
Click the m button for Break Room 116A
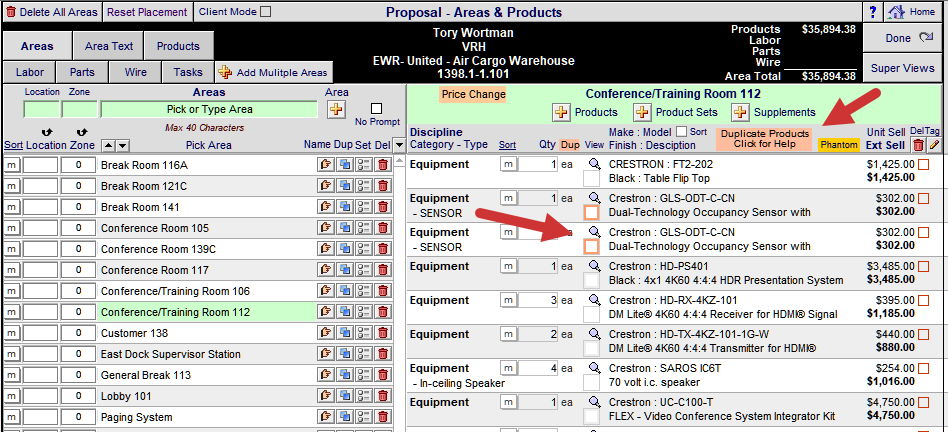coord(11,165)
